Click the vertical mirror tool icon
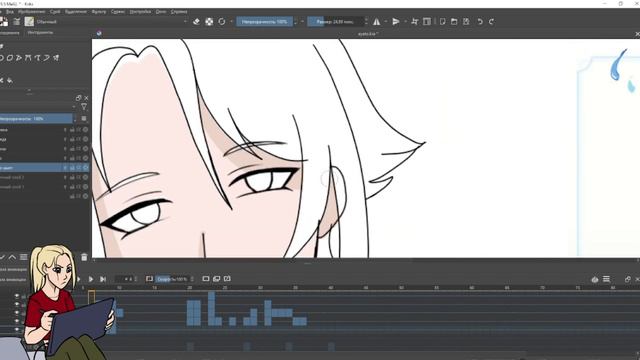This screenshot has height=360, width=640. tap(396, 22)
